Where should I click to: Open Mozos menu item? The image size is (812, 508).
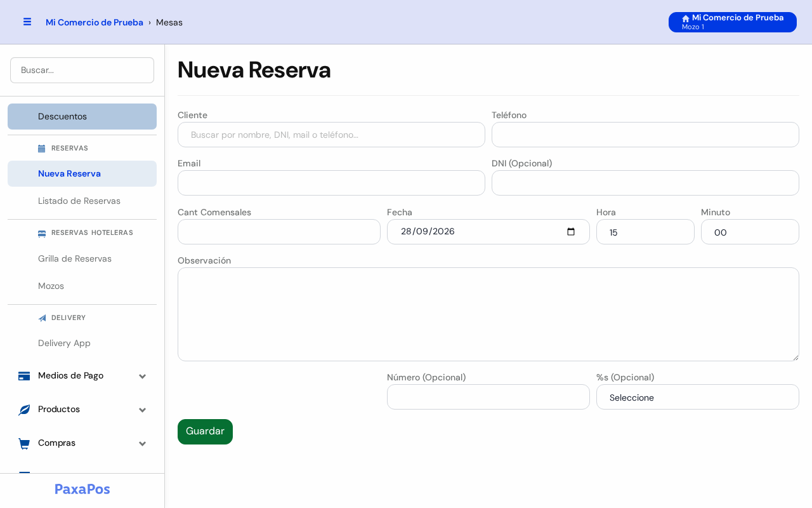pos(82,286)
